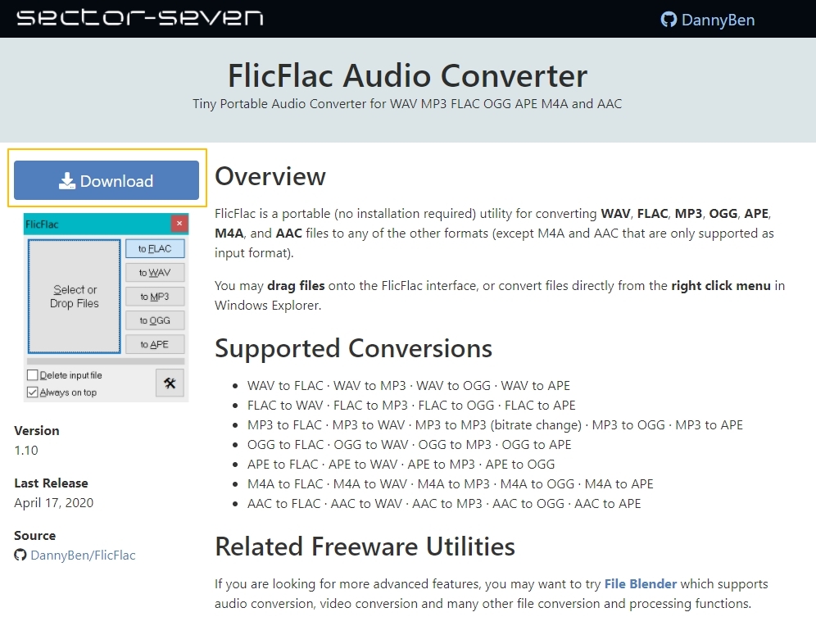Close the FlicFlac window with red X
Screen dimensions: 816x644
click(179, 224)
